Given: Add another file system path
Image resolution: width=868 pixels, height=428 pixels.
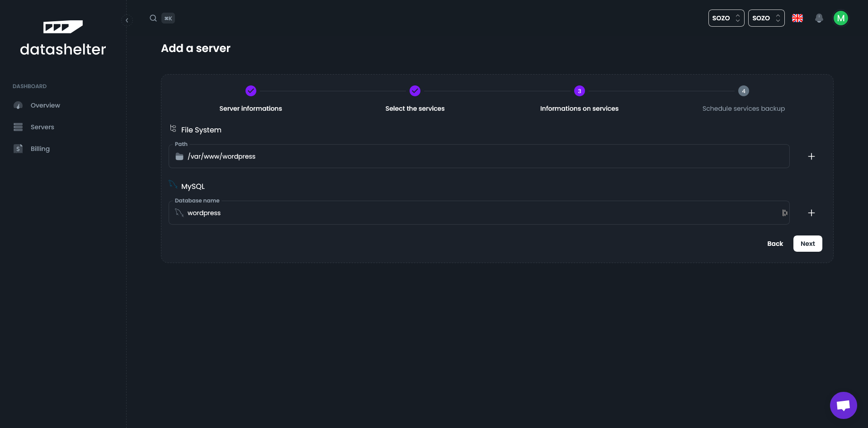Looking at the screenshot, I should (811, 156).
